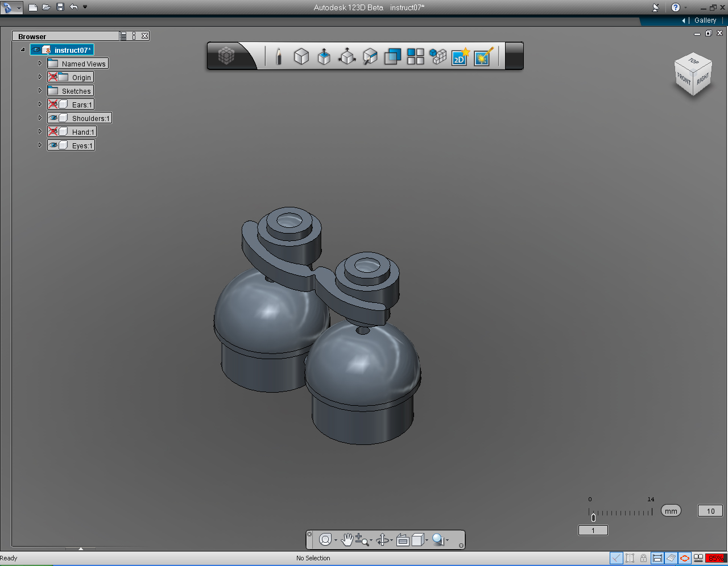
Task: Close the navigation bar with small x
Action: click(x=309, y=534)
